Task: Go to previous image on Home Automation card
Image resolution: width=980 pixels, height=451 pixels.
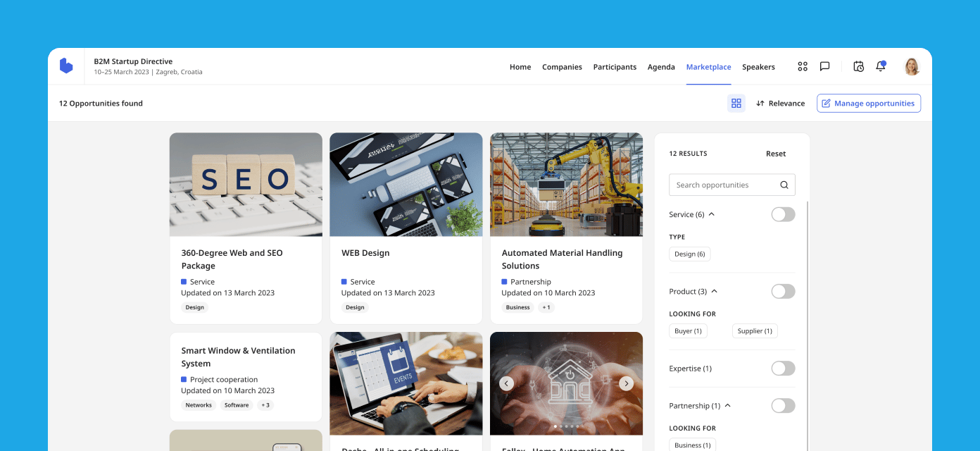Action: click(x=506, y=383)
